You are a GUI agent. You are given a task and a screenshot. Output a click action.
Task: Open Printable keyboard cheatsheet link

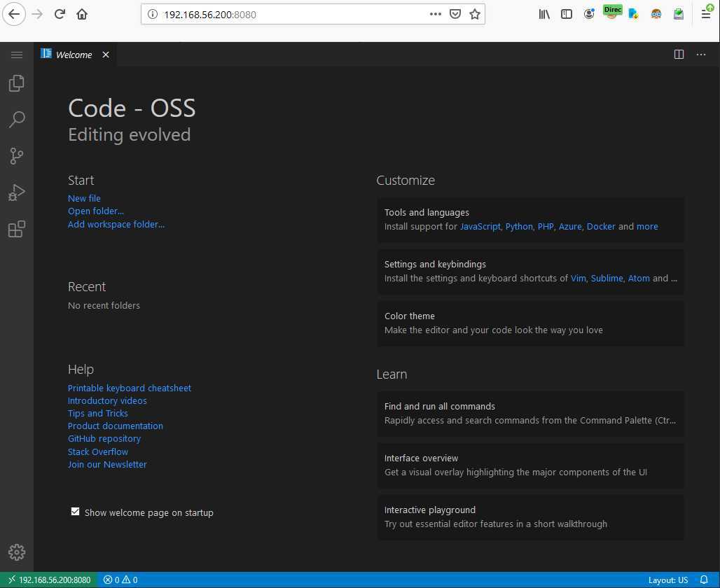130,388
